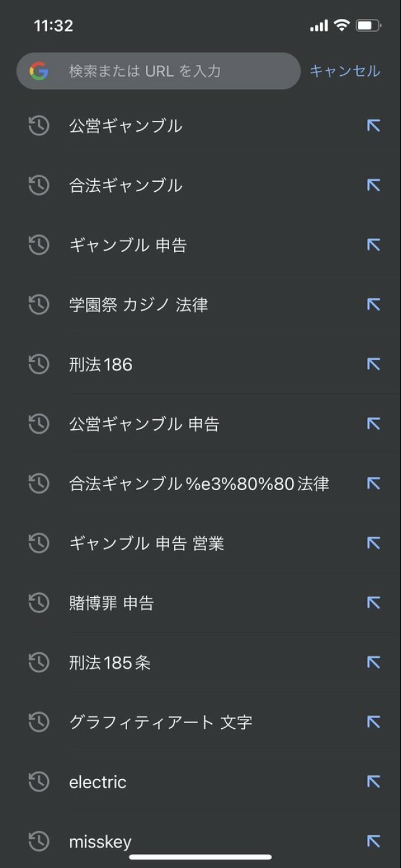Tap the arrow icon for ギャンブル 申告 営業

pyautogui.click(x=373, y=543)
